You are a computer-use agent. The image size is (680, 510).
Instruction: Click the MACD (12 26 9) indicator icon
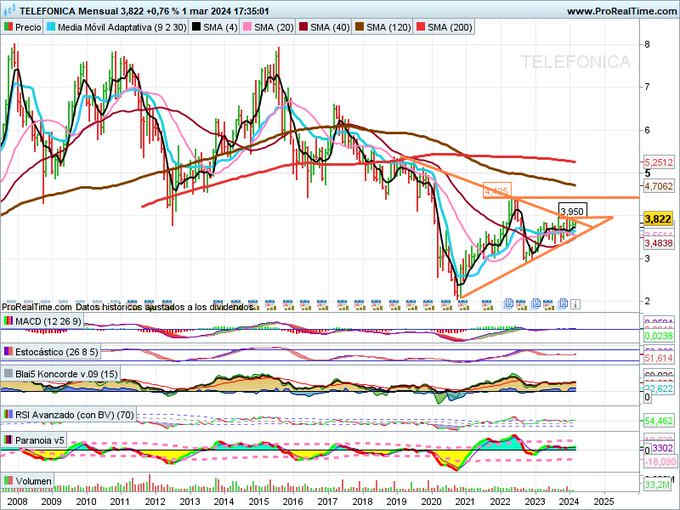click(8, 321)
